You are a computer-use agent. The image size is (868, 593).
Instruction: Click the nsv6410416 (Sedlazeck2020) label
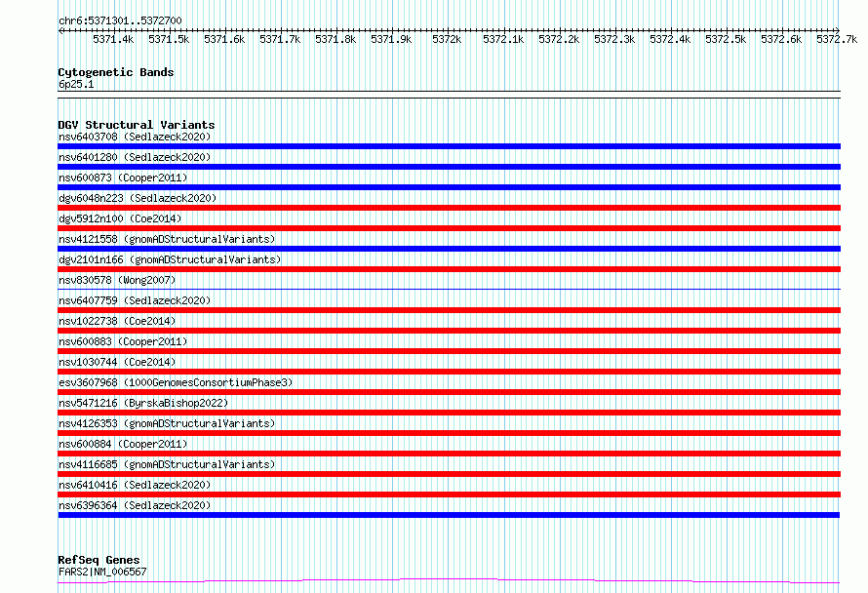pyautogui.click(x=135, y=485)
